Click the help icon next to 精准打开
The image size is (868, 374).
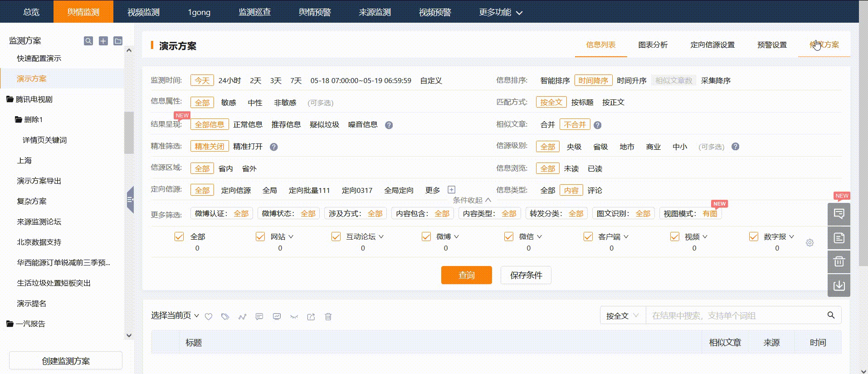(273, 147)
